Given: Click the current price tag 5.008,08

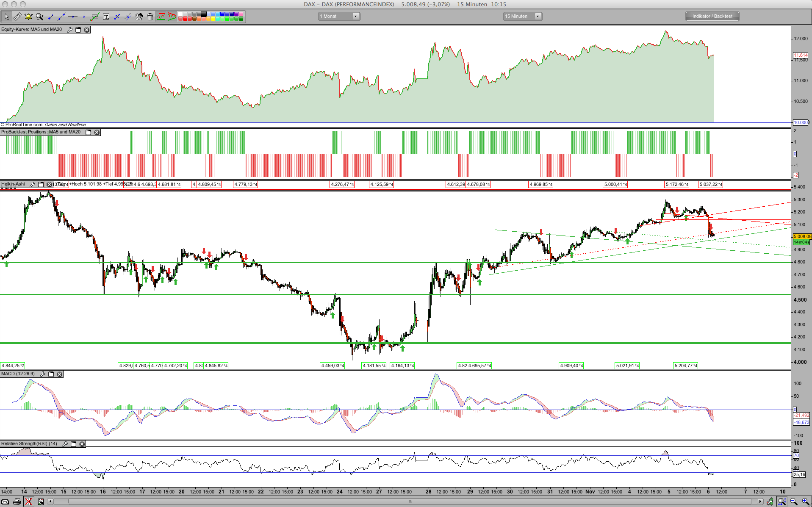Looking at the screenshot, I should pos(802,236).
